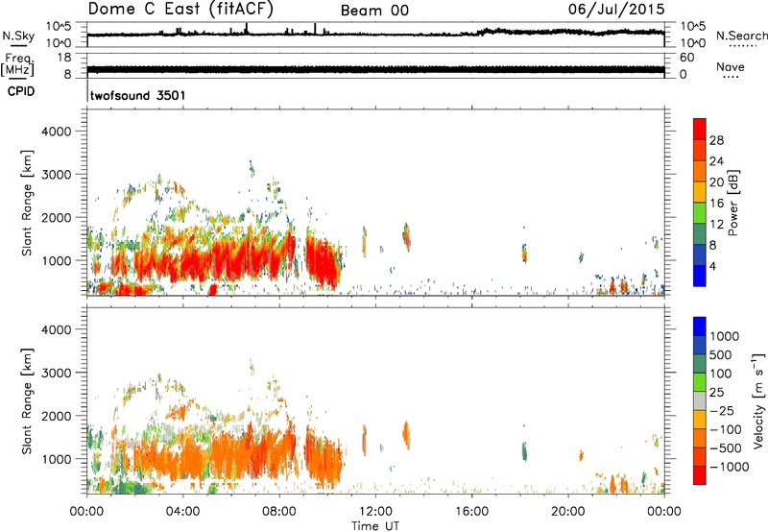The width and height of the screenshot is (768, 532).
Task: Click the 'Velocity [m s-1]' colorbar label
Action: coord(758,400)
